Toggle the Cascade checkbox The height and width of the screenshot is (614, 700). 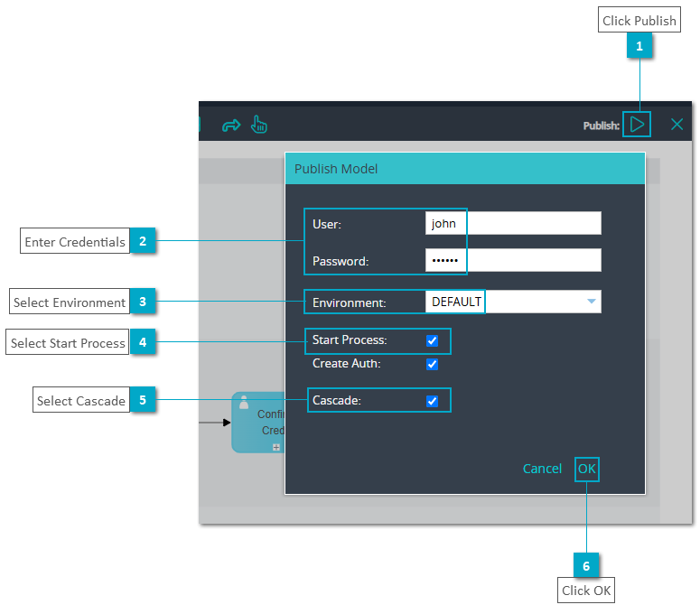(x=432, y=401)
